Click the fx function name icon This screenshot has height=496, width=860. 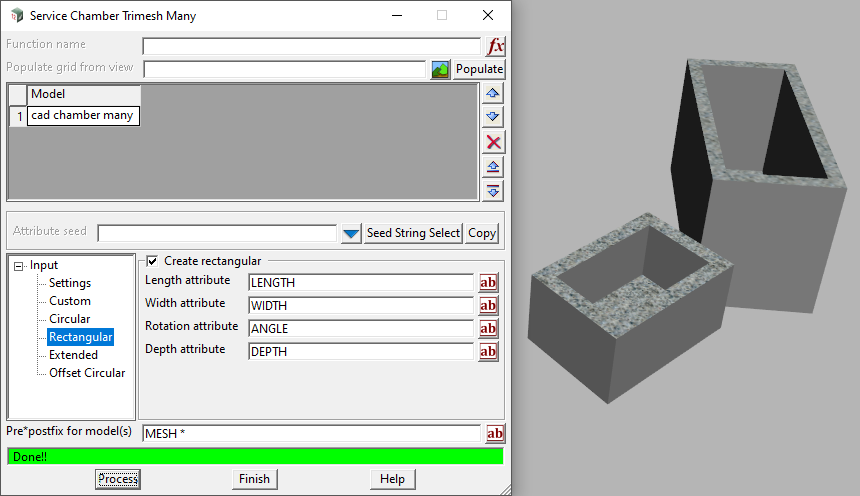click(495, 46)
